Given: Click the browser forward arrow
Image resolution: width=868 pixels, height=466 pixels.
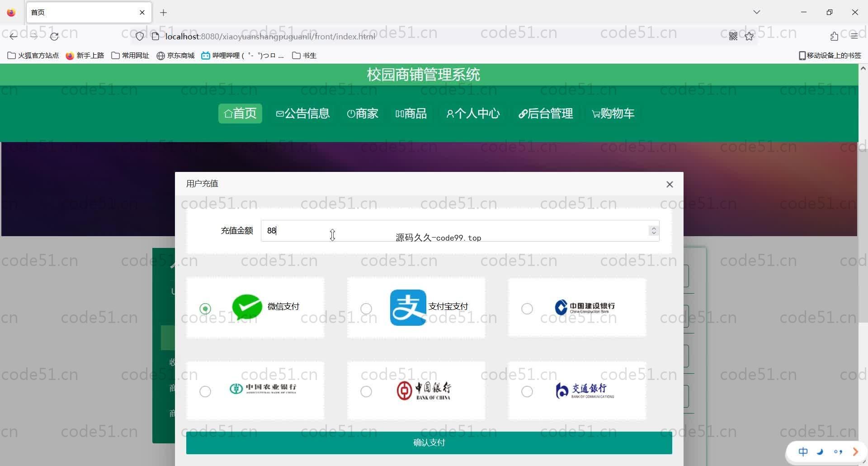Looking at the screenshot, I should click(34, 36).
